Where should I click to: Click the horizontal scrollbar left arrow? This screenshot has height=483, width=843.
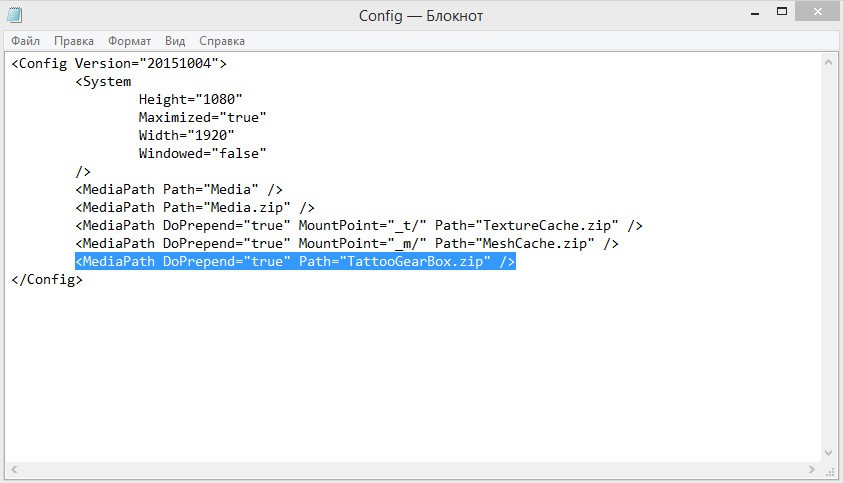pyautogui.click(x=15, y=470)
